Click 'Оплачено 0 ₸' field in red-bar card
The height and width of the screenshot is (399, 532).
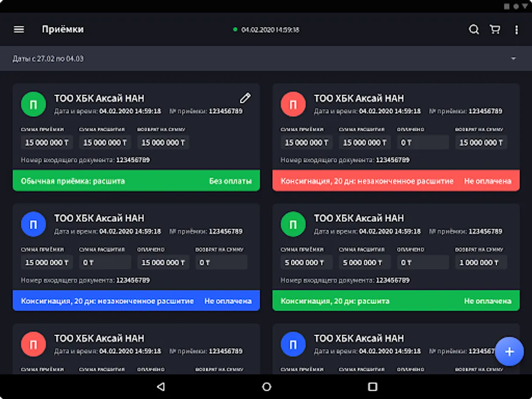pyautogui.click(x=423, y=142)
